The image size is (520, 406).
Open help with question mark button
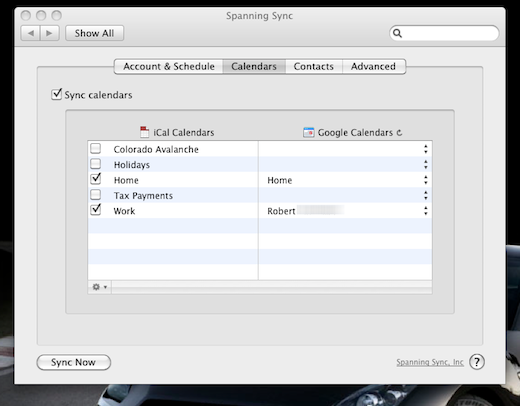477,362
